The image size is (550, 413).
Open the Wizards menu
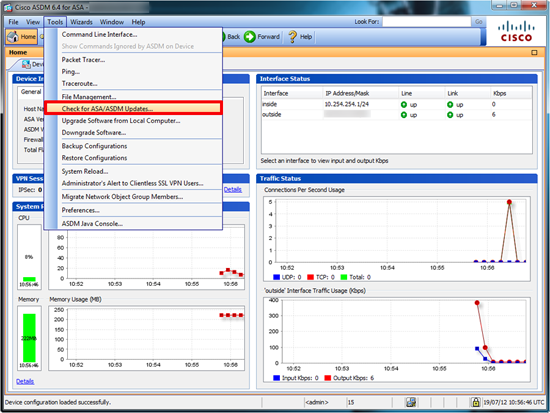click(x=81, y=22)
